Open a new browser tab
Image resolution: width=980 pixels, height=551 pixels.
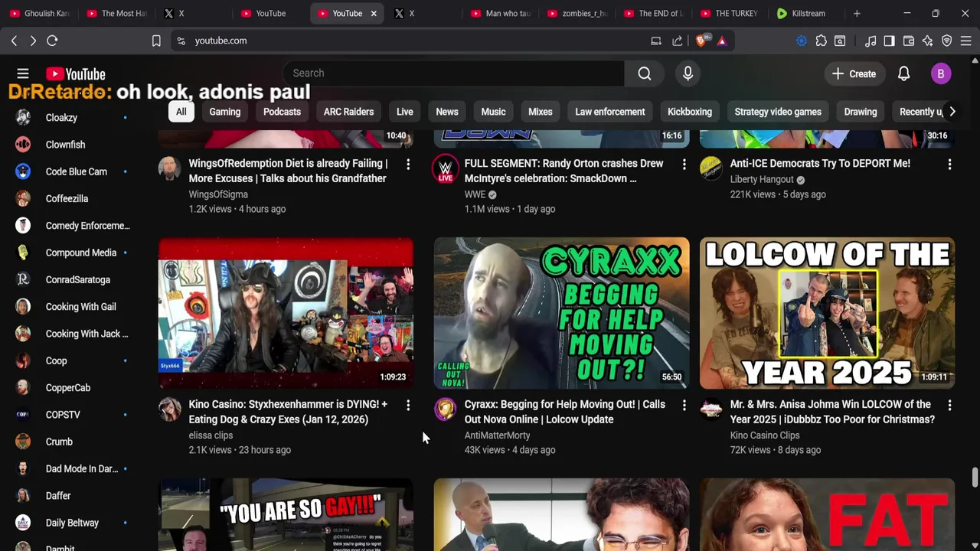857,13
